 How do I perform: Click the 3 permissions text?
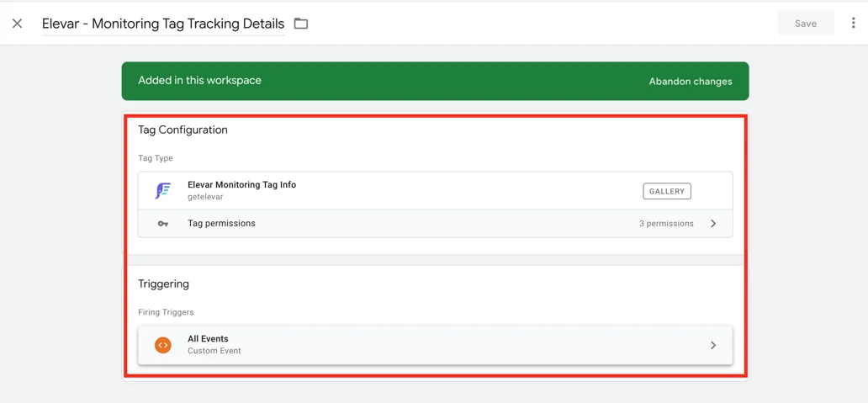coord(666,224)
